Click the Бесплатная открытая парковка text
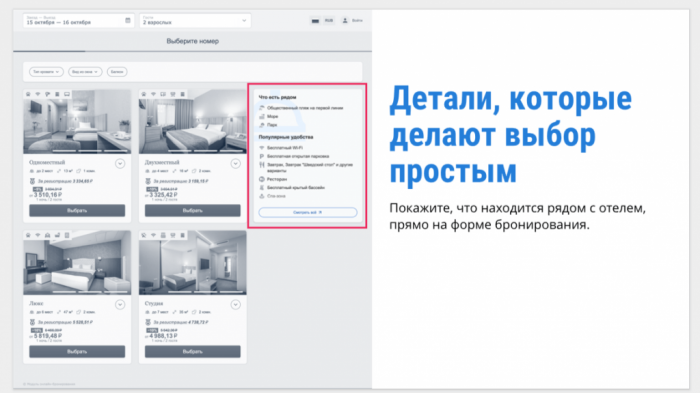Screen dimensions: 700x393 point(298,156)
